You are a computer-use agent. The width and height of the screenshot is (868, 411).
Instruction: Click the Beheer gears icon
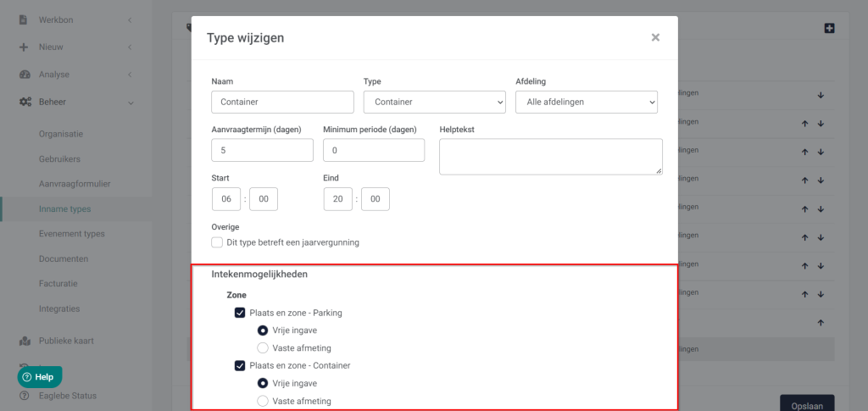pyautogui.click(x=25, y=102)
